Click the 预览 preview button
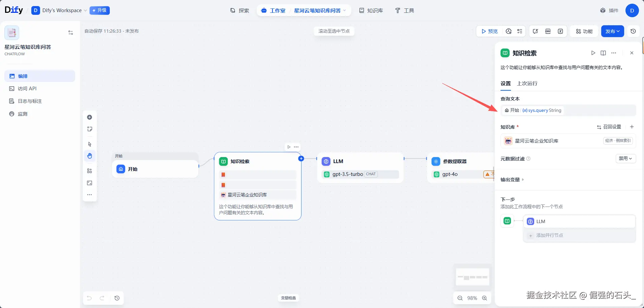 click(489, 31)
